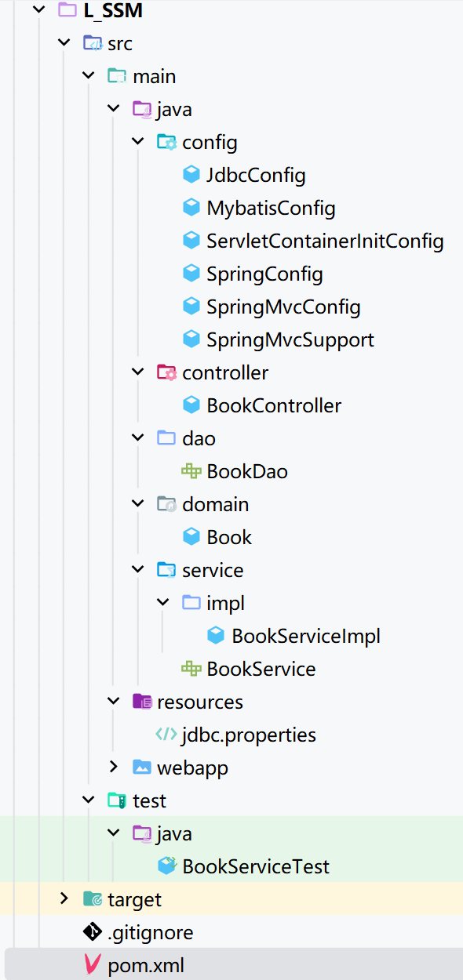Collapse the config package
This screenshot has width=463, height=980.
138,141
